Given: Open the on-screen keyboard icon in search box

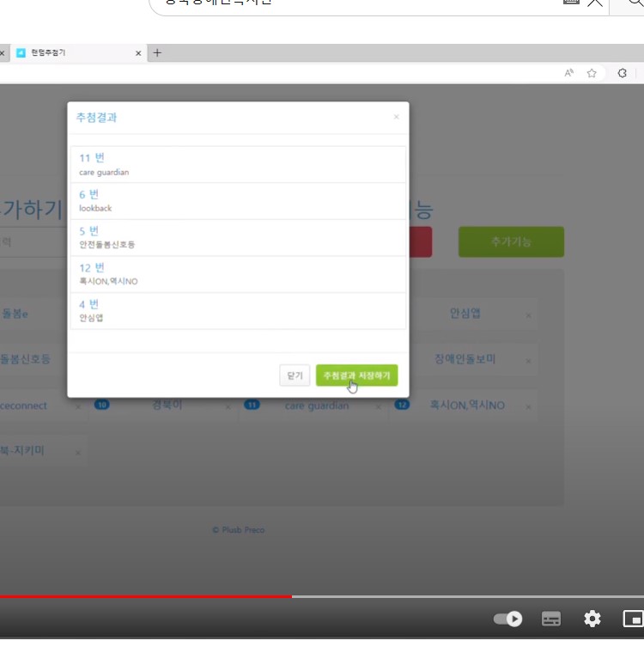Looking at the screenshot, I should tap(571, 2).
